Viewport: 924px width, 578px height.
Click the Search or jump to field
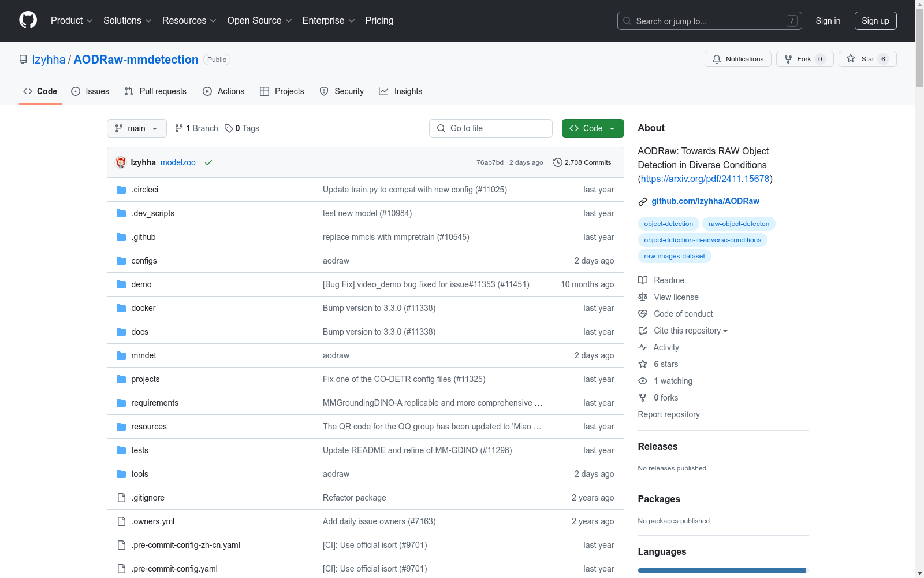click(710, 21)
